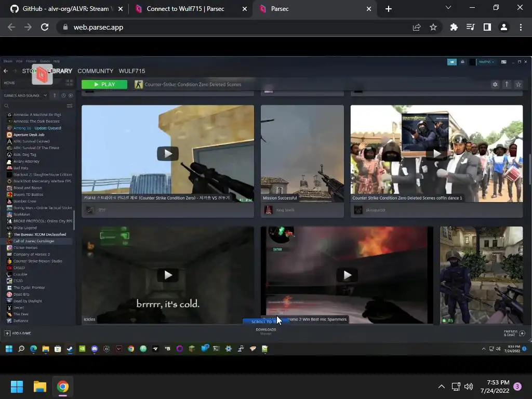Screen dimensions: 532x399
Task: Click the recent activity clock icon
Action: (63, 96)
